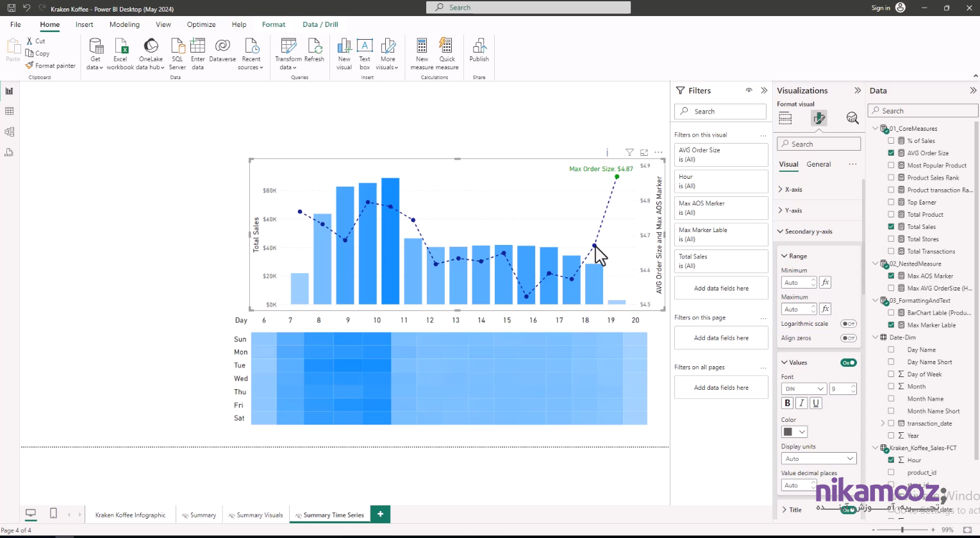Click visual filter funnel icon

(x=629, y=153)
